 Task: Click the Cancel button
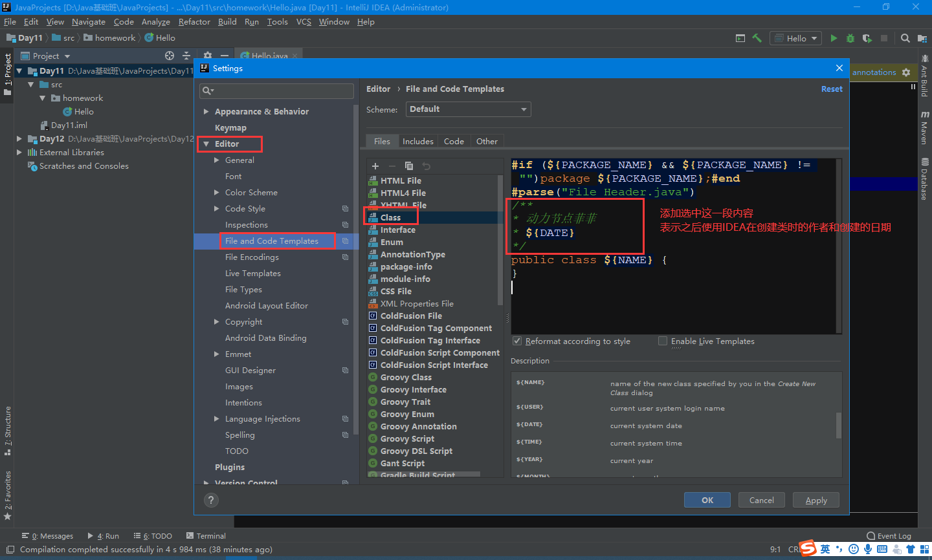[x=762, y=500]
